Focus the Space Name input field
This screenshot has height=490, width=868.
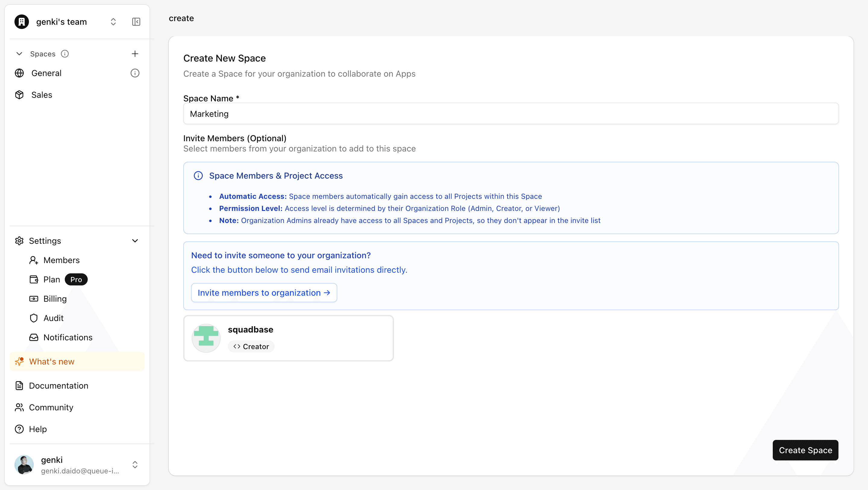point(511,114)
